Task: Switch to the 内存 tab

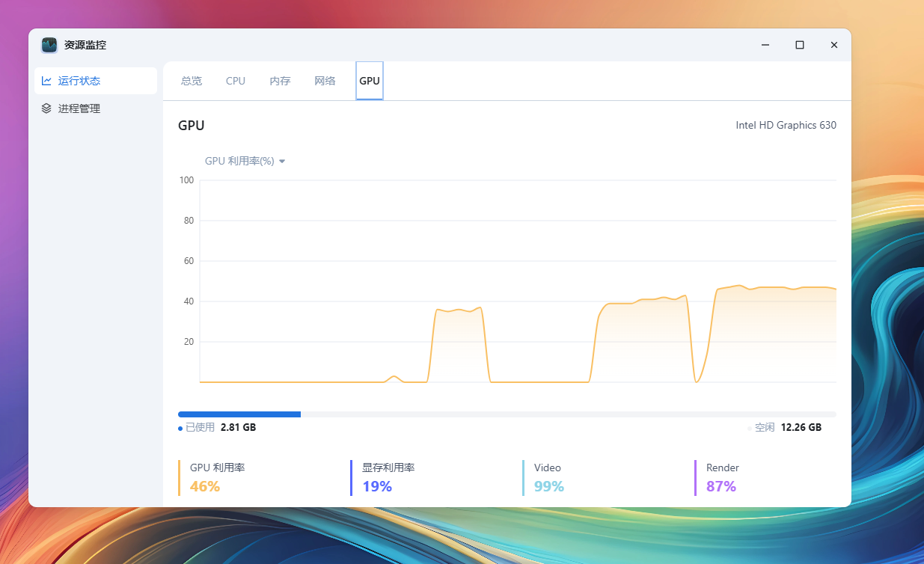Action: pyautogui.click(x=280, y=81)
